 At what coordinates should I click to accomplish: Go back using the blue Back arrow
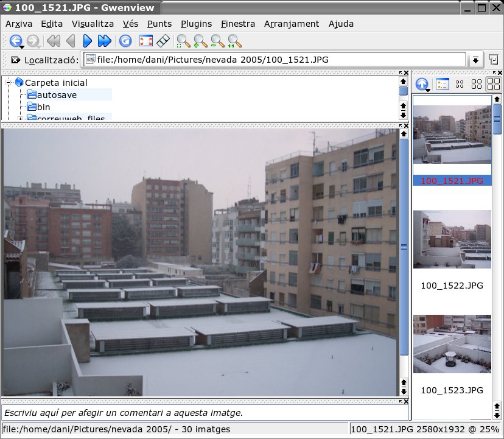(x=15, y=41)
